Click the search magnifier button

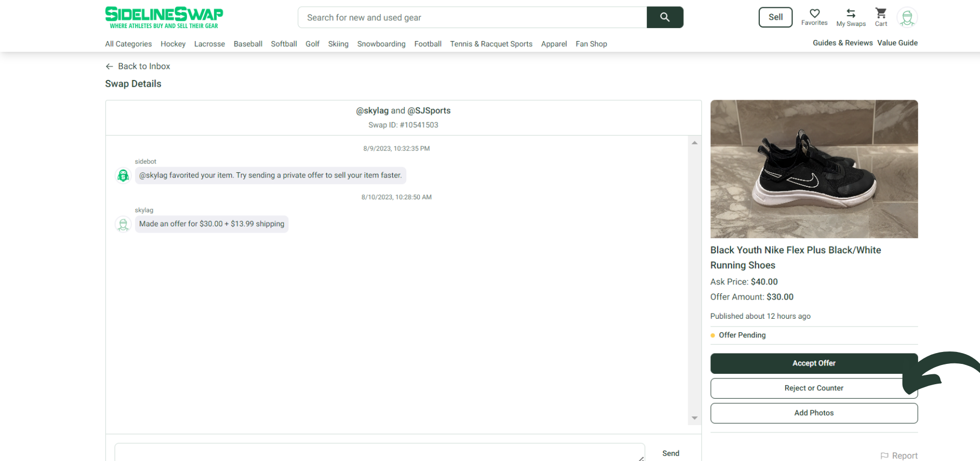pyautogui.click(x=665, y=17)
